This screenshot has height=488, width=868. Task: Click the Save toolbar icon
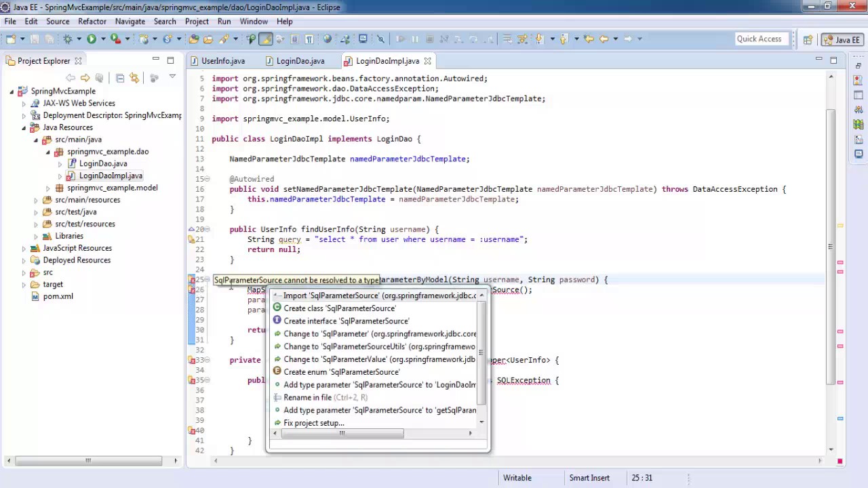(34, 39)
